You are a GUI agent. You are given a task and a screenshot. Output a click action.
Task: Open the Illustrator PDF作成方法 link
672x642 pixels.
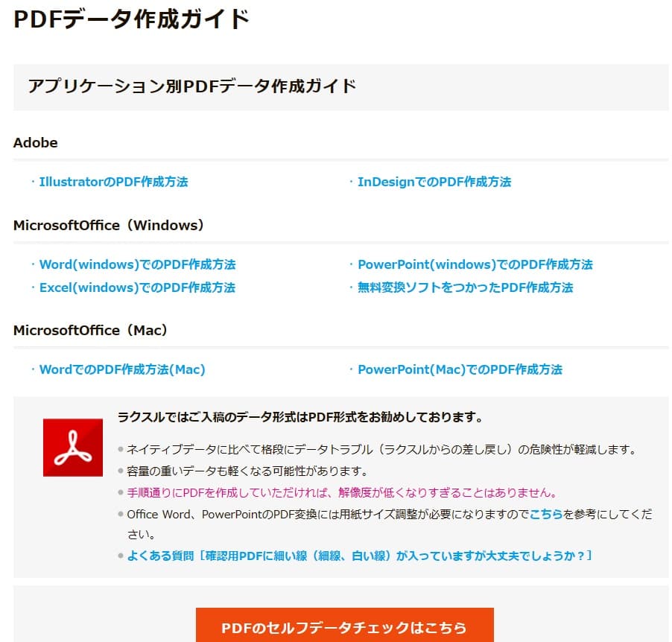(113, 182)
